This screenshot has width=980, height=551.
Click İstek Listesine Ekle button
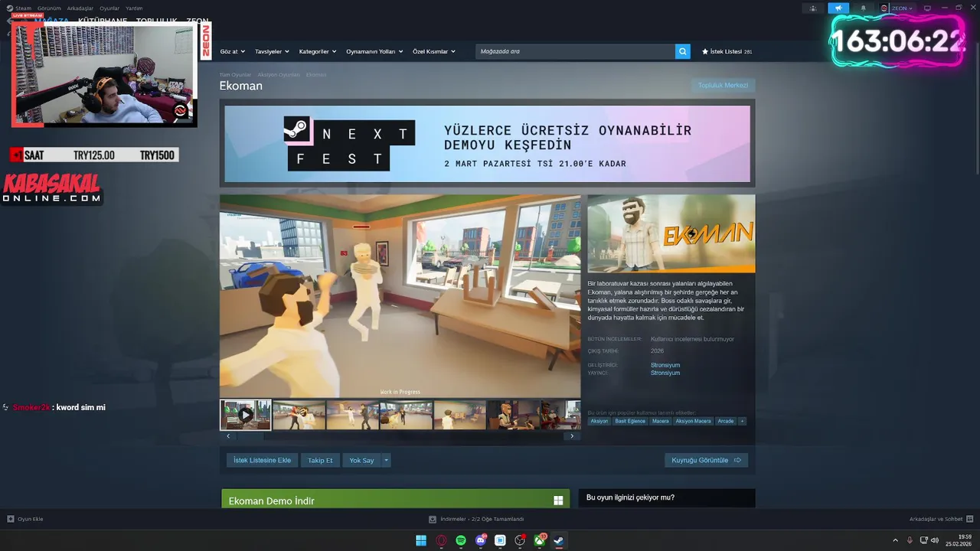coord(263,460)
